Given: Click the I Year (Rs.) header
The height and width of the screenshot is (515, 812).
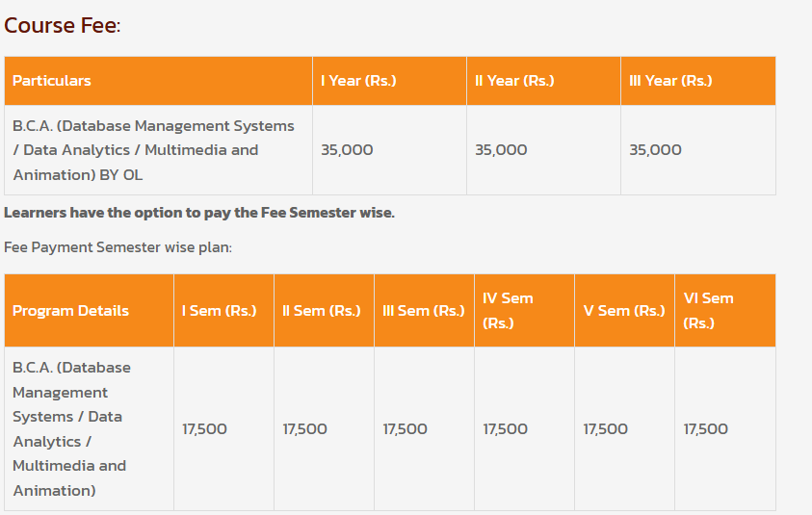Looking at the screenshot, I should 358,81.
